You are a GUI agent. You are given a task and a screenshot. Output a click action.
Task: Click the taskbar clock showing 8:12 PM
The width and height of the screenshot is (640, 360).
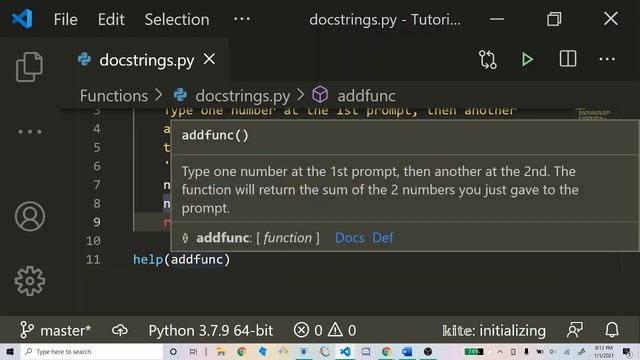[x=604, y=351]
